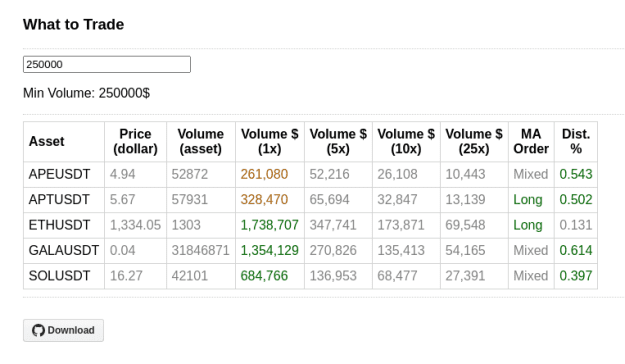Click the 52,216 cell
The height and width of the screenshot is (364, 625).
(x=338, y=174)
